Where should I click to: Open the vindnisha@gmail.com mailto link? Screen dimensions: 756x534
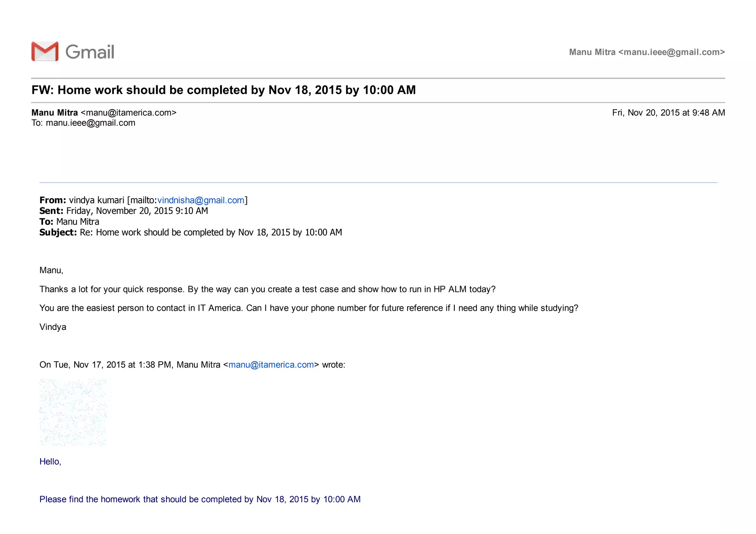[x=201, y=200]
